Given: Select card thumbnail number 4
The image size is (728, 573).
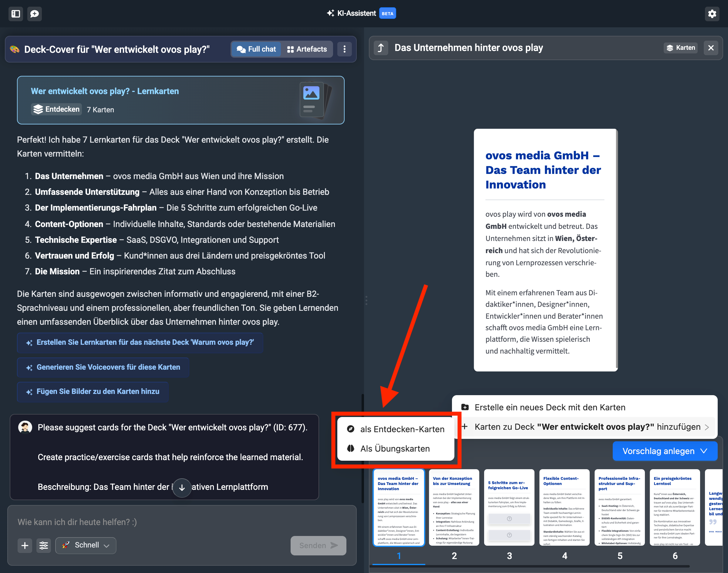Looking at the screenshot, I should tap(565, 507).
